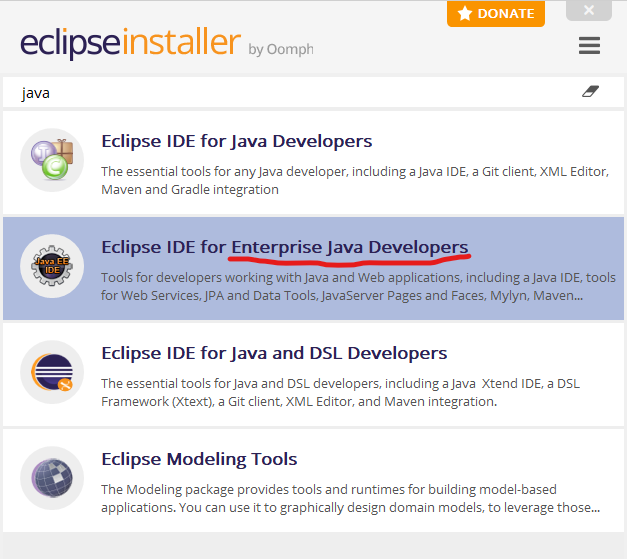This screenshot has height=559, width=627.
Task: Clear the search filter with eraser icon
Action: [590, 92]
